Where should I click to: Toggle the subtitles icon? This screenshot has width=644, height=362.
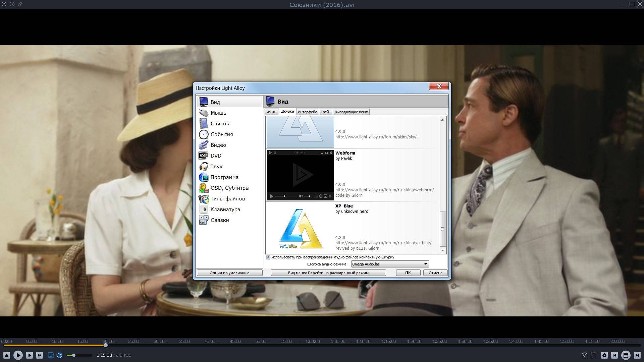tap(51, 355)
